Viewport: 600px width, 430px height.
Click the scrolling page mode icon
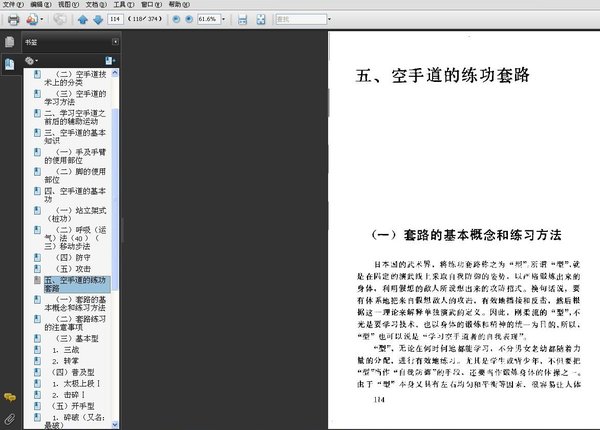tap(243, 19)
